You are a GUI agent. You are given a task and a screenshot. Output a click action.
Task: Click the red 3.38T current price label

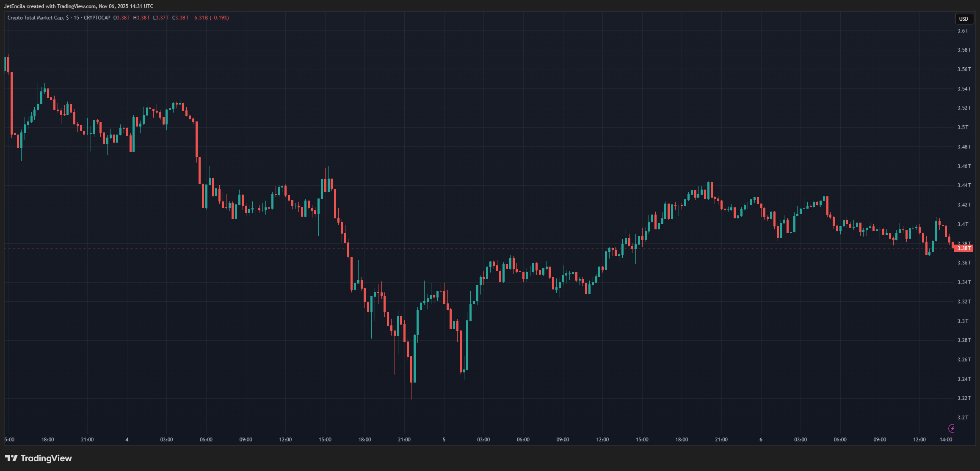point(963,248)
